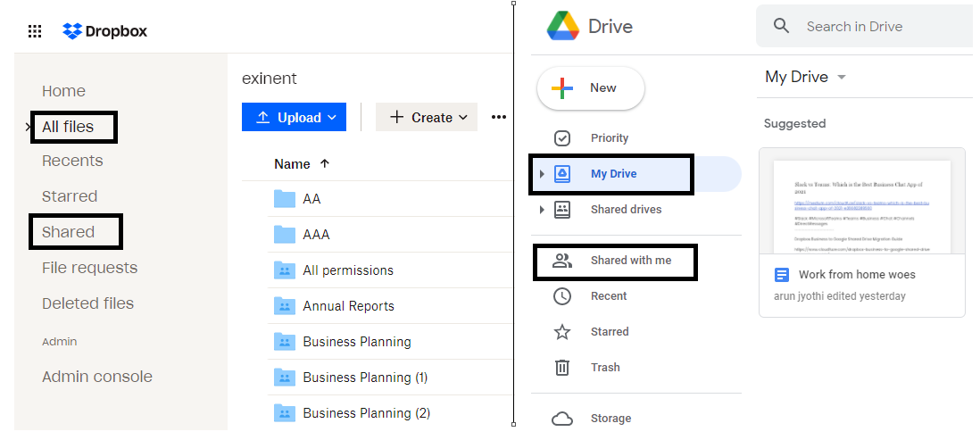
Task: Click the search magnifier icon in Drive
Action: coord(781,26)
